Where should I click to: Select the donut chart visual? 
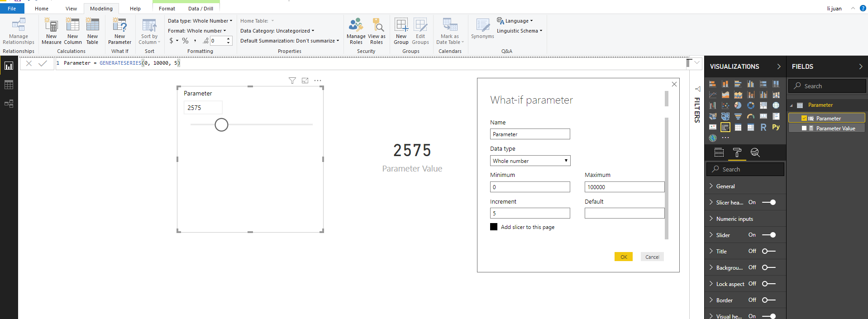point(750,105)
